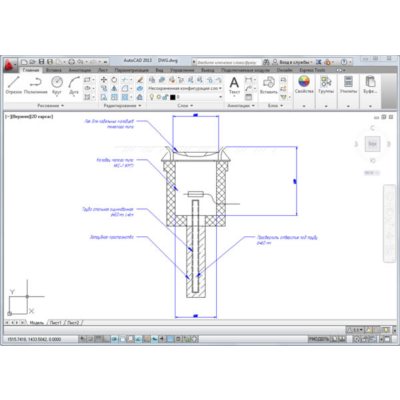Open Layer Properties manager icon
This screenshot has width=400, height=400.
[x=152, y=80]
